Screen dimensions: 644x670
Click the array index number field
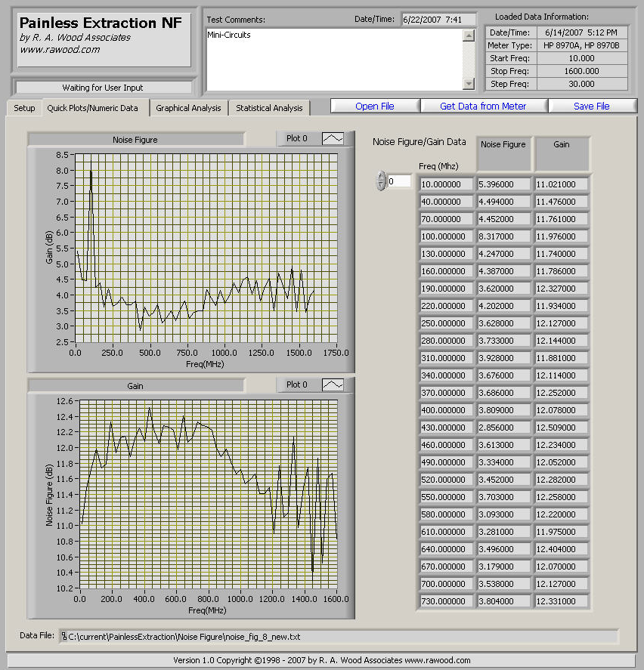click(400, 181)
